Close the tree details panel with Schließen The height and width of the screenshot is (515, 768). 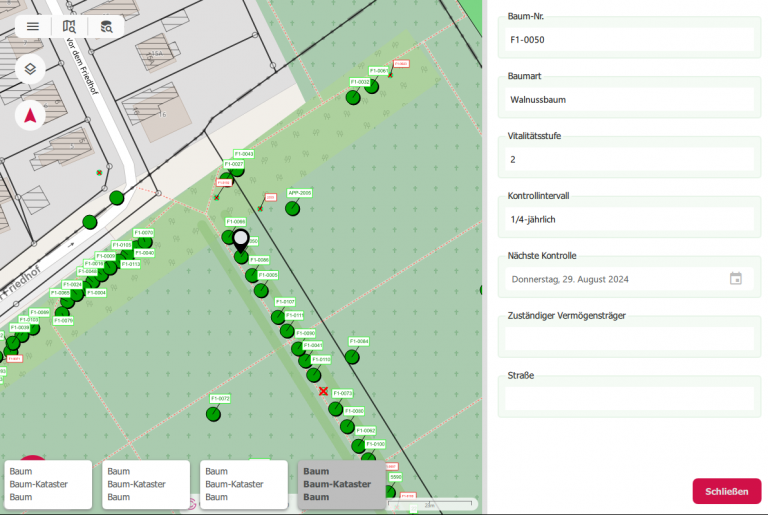(726, 491)
